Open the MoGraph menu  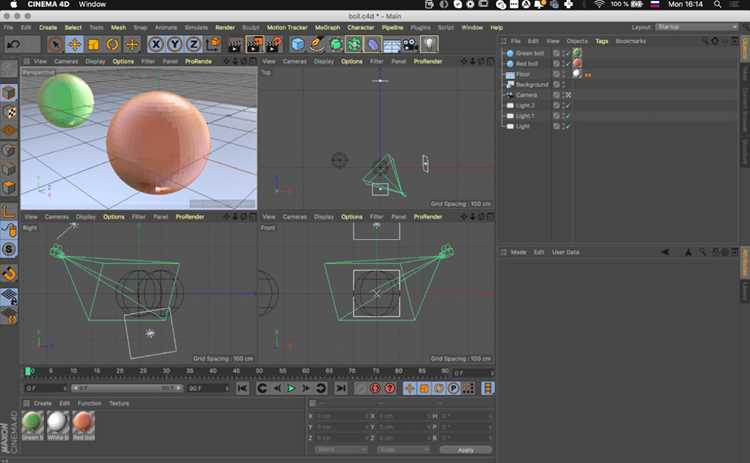[328, 28]
